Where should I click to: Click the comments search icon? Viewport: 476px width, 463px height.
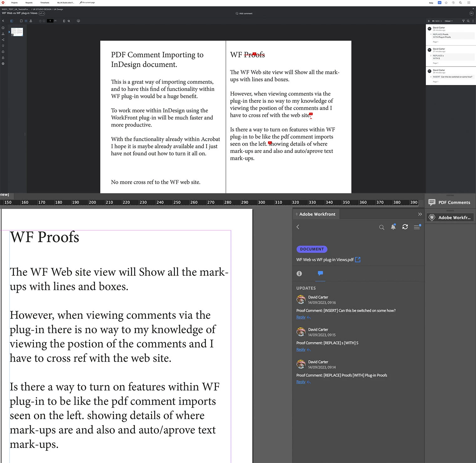(468, 21)
